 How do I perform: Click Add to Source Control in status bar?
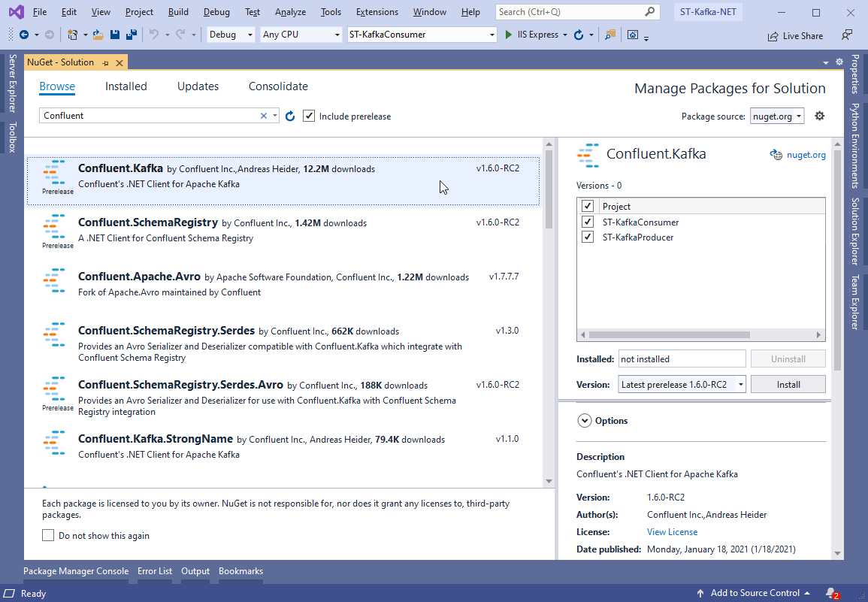(755, 592)
